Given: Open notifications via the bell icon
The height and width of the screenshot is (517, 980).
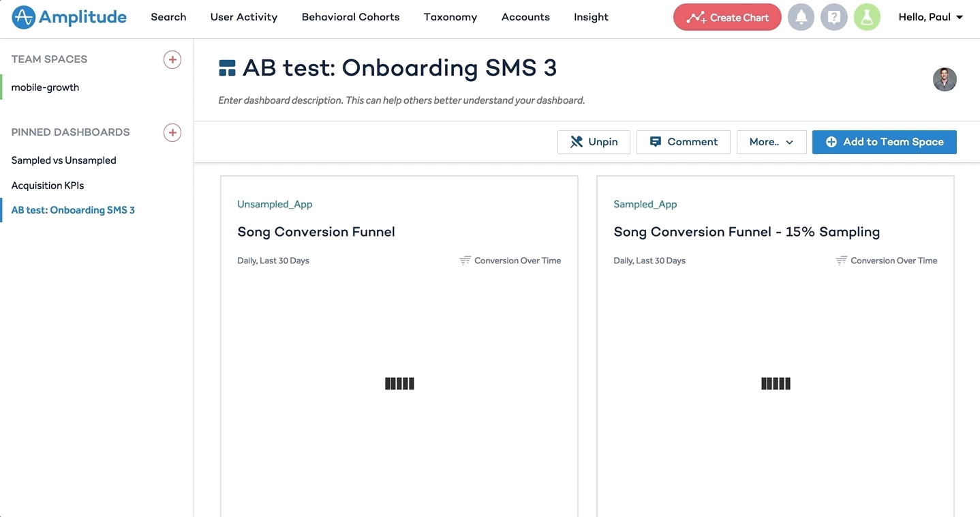Looking at the screenshot, I should pos(801,16).
